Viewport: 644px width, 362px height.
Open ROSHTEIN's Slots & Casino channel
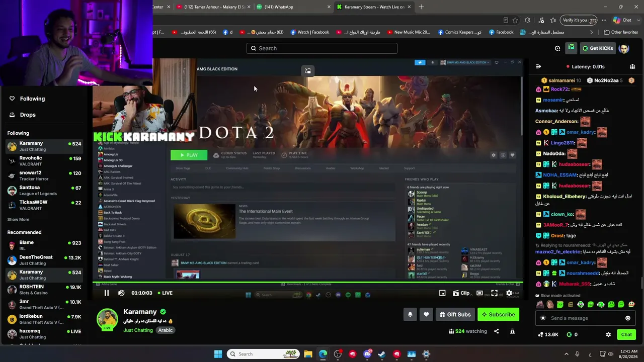click(x=44, y=290)
